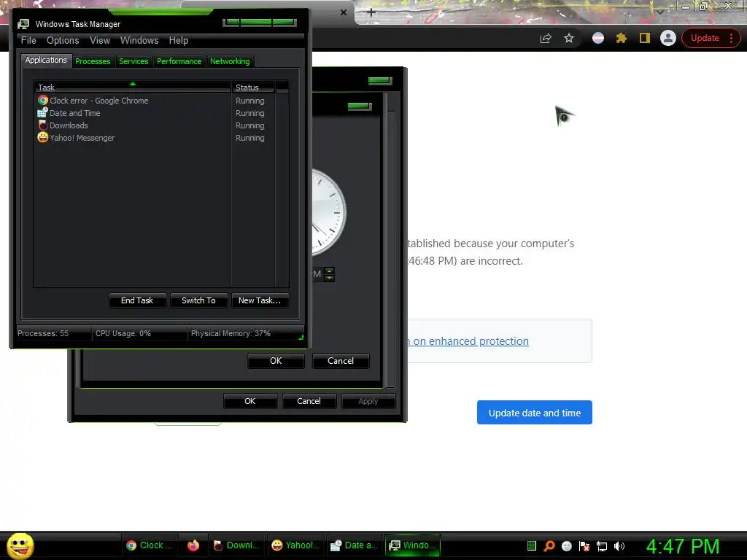Open the enhanced protection link
Viewport: 747px width, 560px height.
click(468, 341)
